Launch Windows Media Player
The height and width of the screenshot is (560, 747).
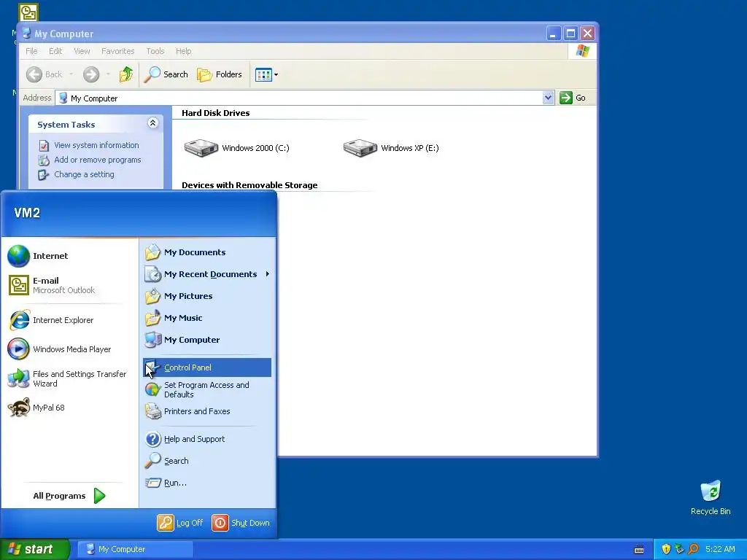tap(60, 349)
